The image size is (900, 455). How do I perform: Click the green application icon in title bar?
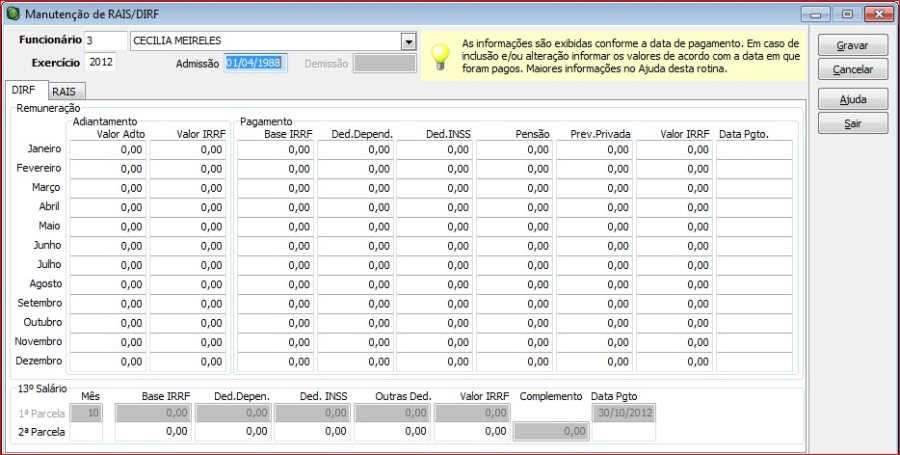coord(13,13)
